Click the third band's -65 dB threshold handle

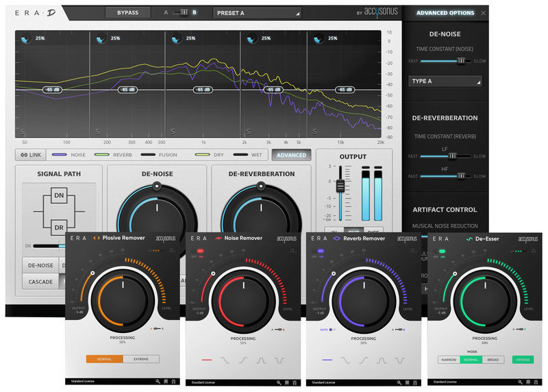click(x=203, y=90)
